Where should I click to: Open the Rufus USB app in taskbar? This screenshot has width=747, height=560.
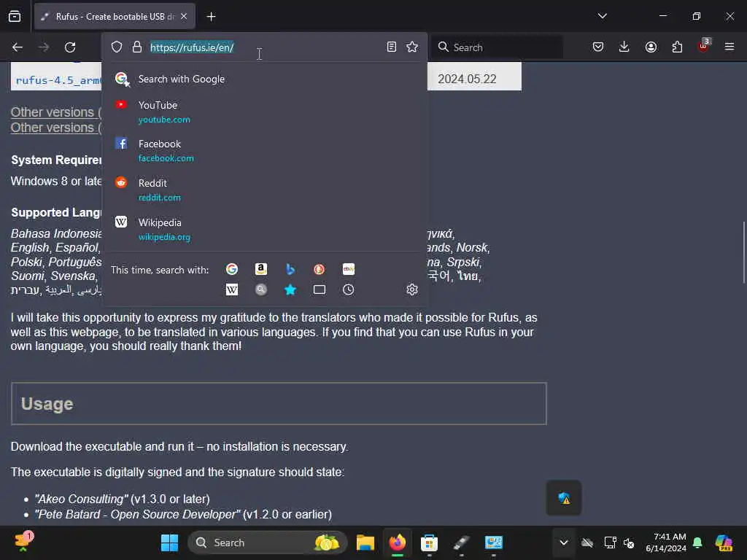[x=461, y=542]
